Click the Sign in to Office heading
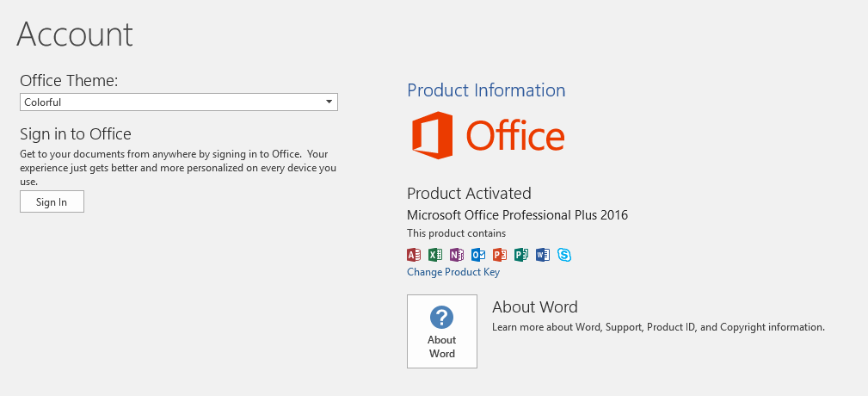Image resolution: width=868 pixels, height=396 pixels. [x=76, y=134]
